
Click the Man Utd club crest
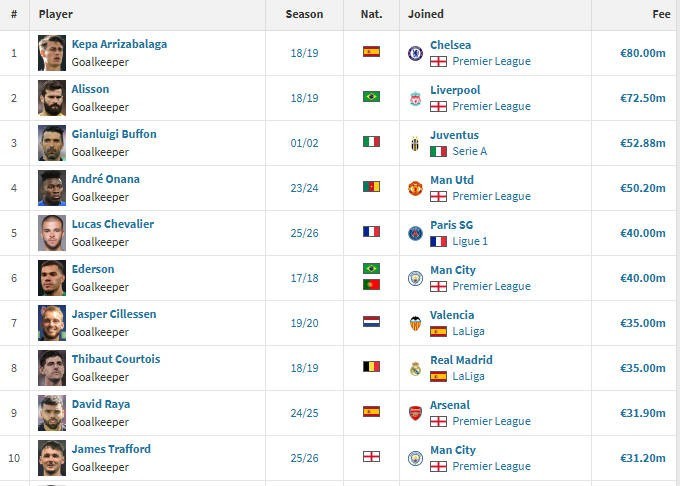[x=415, y=188]
